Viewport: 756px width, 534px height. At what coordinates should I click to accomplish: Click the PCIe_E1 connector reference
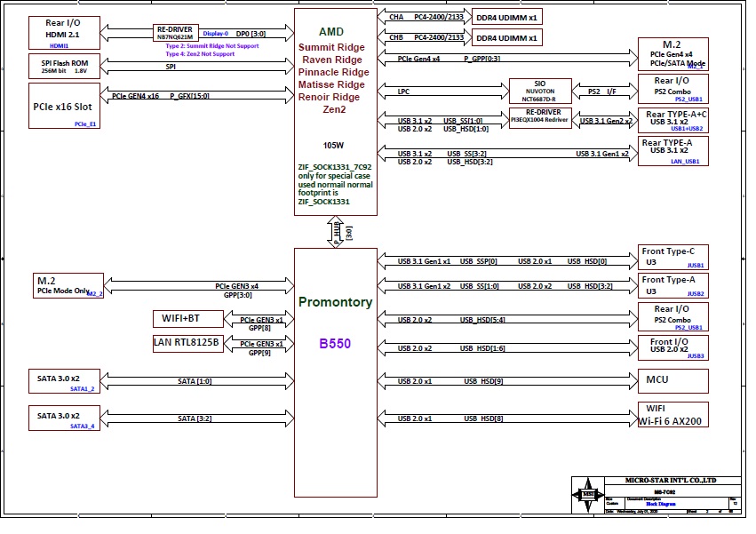[x=85, y=124]
